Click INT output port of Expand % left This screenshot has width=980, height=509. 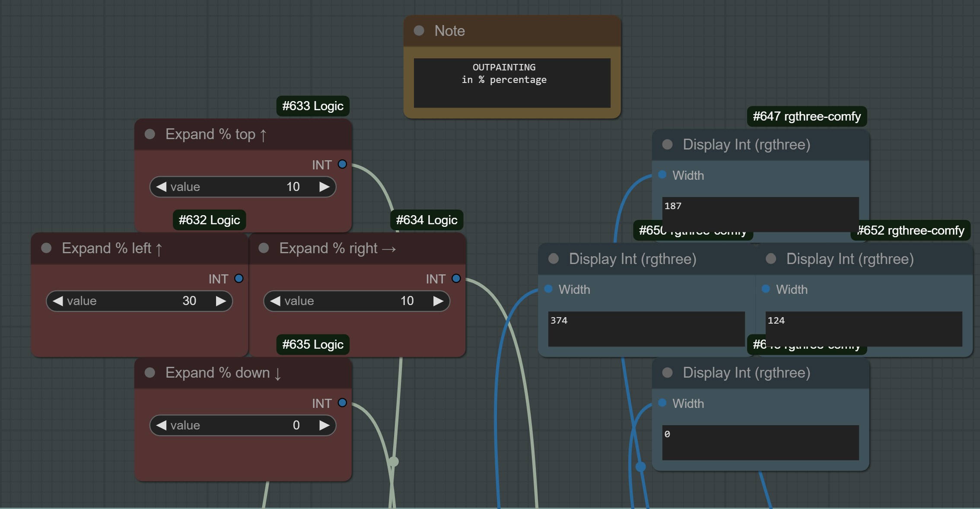[239, 279]
